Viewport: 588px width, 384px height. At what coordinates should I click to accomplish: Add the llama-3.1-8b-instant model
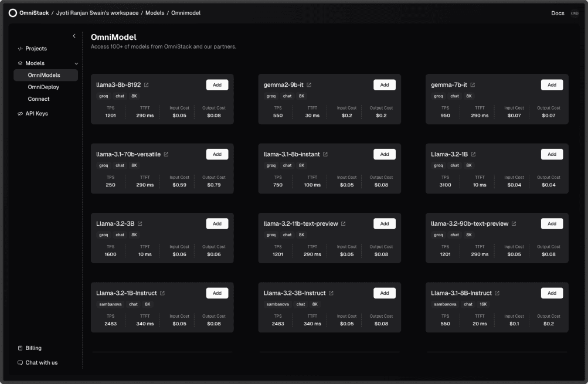(385, 154)
